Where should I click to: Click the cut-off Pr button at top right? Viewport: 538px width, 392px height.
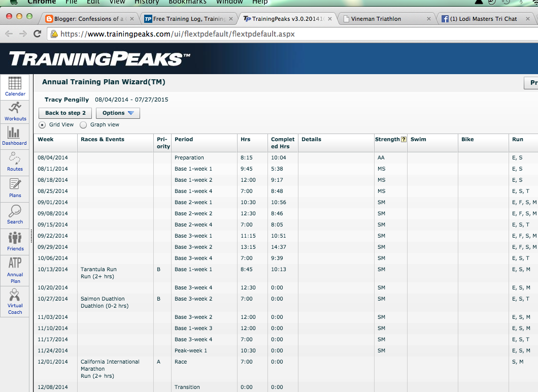[531, 83]
